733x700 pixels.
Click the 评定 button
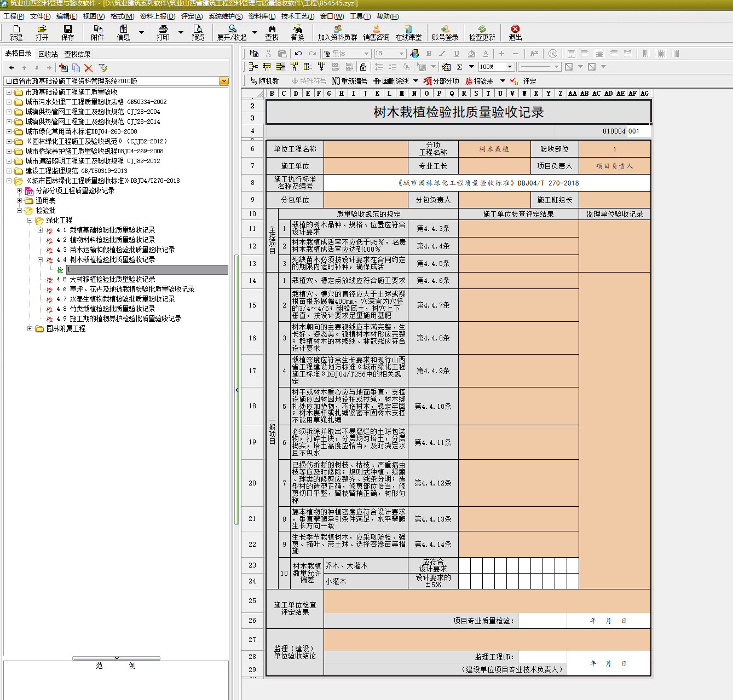pos(523,81)
